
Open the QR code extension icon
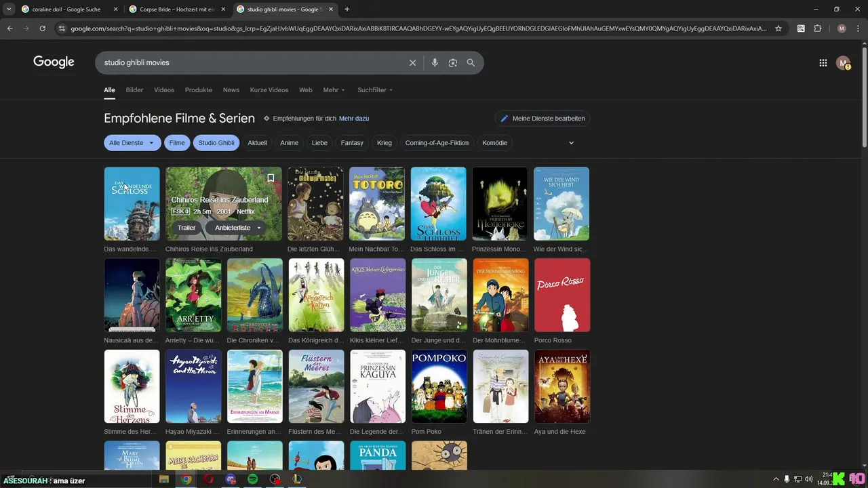pyautogui.click(x=801, y=28)
